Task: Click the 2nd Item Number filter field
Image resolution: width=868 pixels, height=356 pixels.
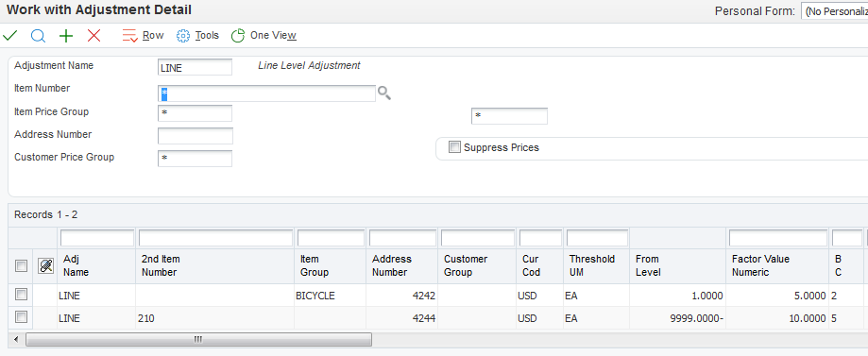Action: (216, 238)
